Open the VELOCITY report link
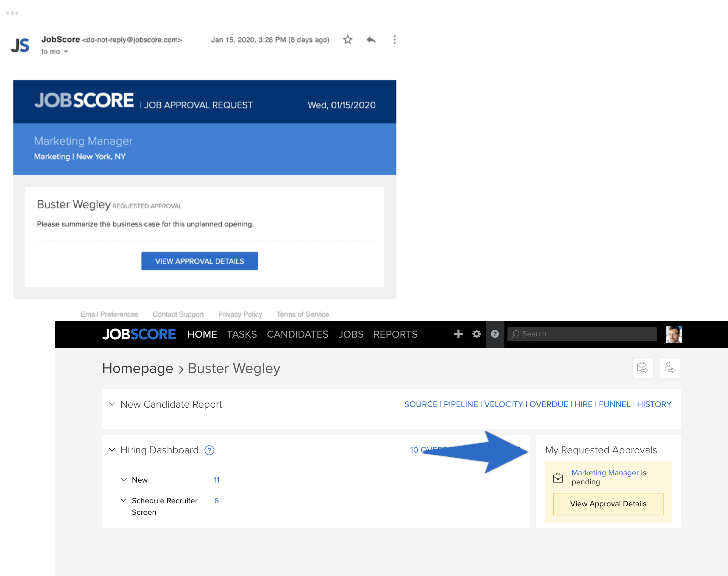 coord(503,404)
